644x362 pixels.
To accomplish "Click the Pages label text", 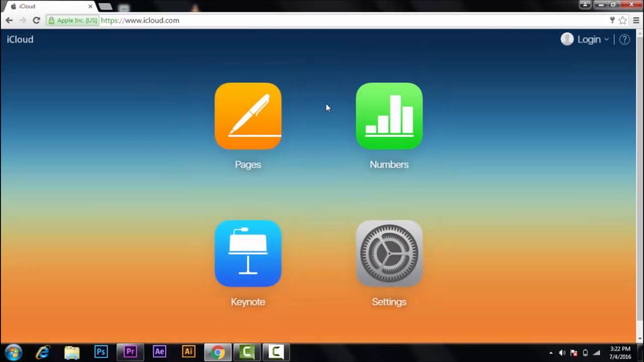I will [x=248, y=164].
